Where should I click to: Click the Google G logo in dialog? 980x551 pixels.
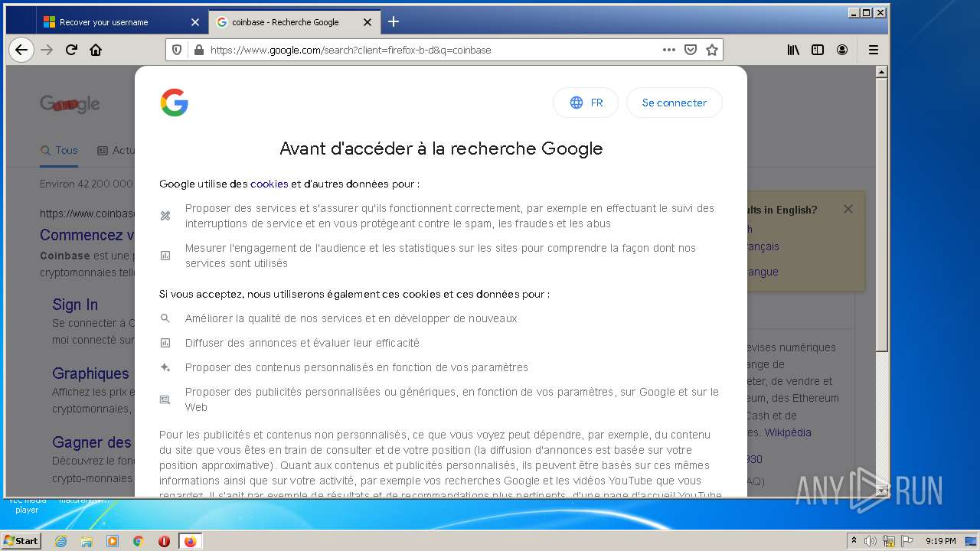(x=175, y=103)
